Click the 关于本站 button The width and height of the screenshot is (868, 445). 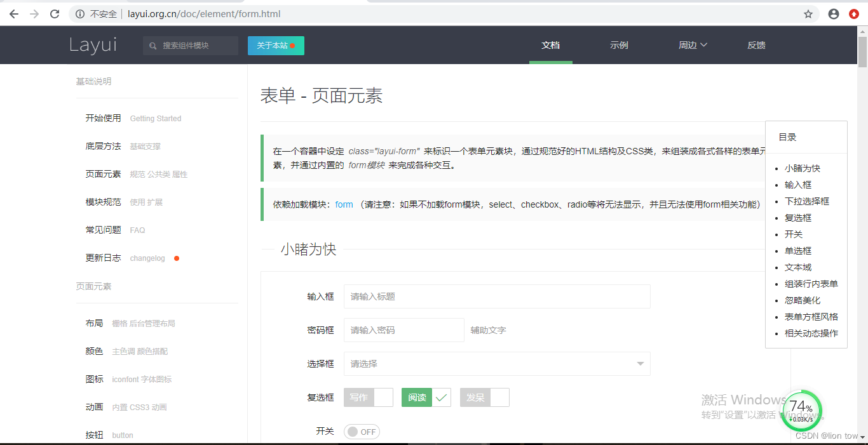[276, 46]
